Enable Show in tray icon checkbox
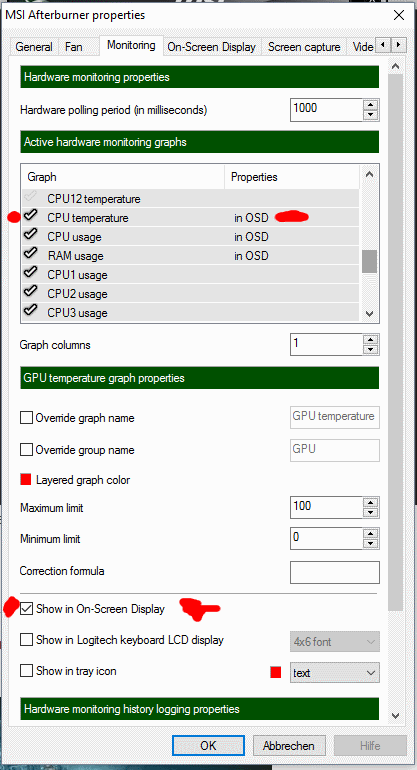Viewport: 417px width, 770px height. 26,671
